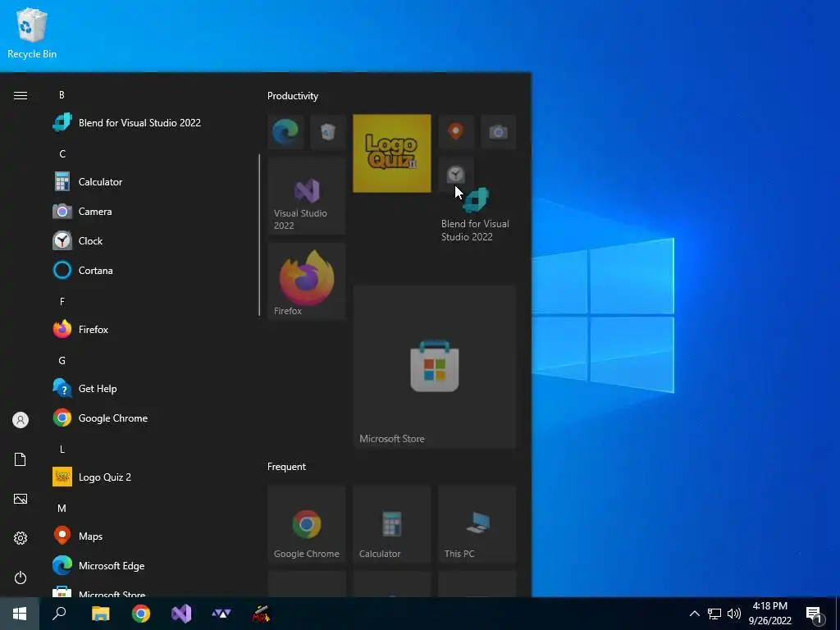This screenshot has width=840, height=630.
Task: Open Firefox from the app list
Action: click(x=81, y=330)
